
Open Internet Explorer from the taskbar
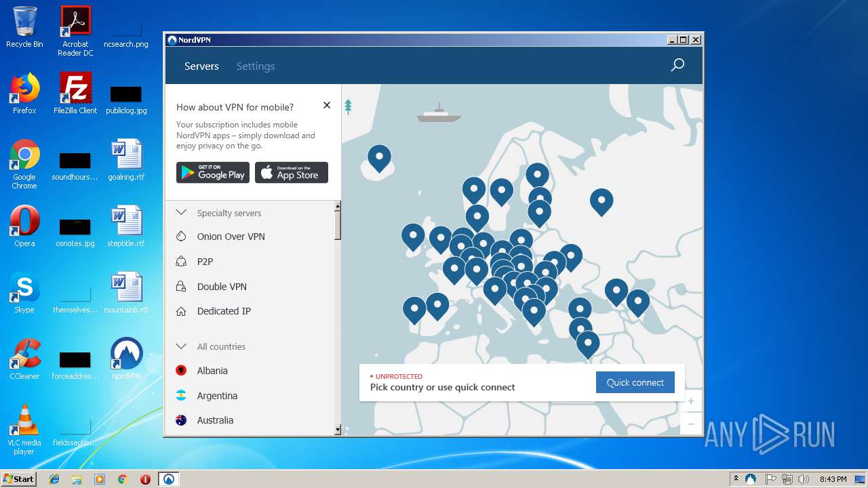[x=54, y=479]
